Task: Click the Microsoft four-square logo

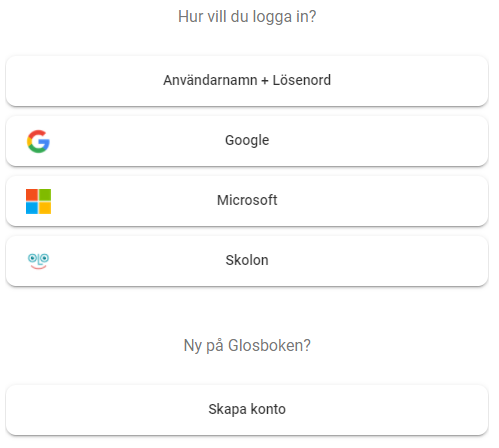Action: coord(38,201)
